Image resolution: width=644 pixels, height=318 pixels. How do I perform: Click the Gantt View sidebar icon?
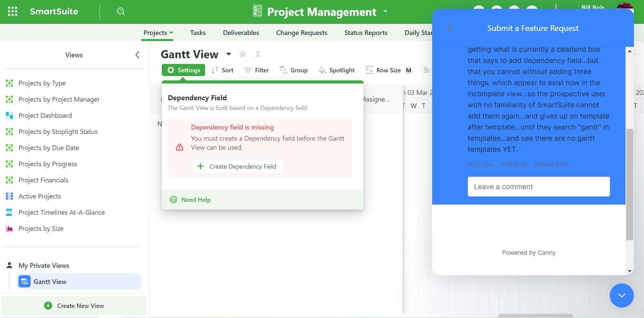(x=25, y=281)
